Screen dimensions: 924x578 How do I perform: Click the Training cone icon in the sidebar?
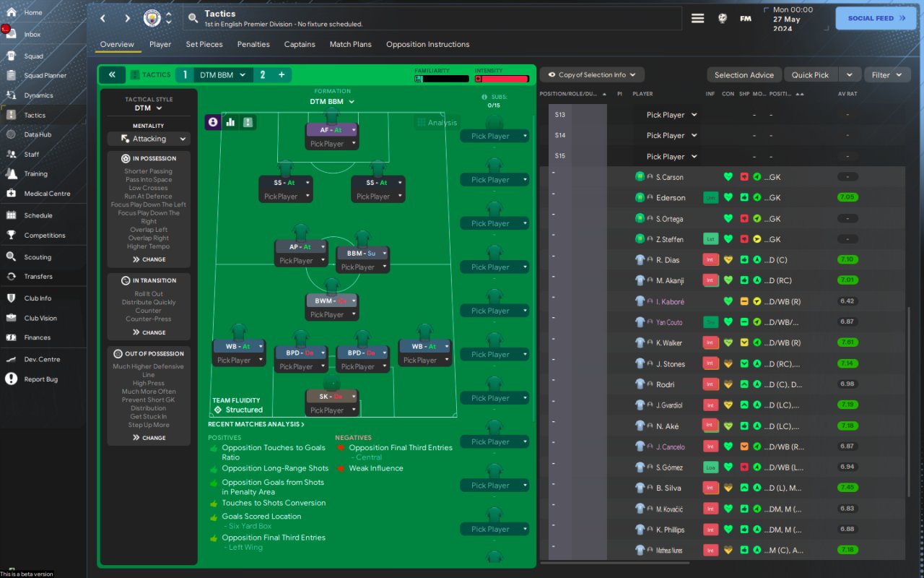tap(12, 173)
